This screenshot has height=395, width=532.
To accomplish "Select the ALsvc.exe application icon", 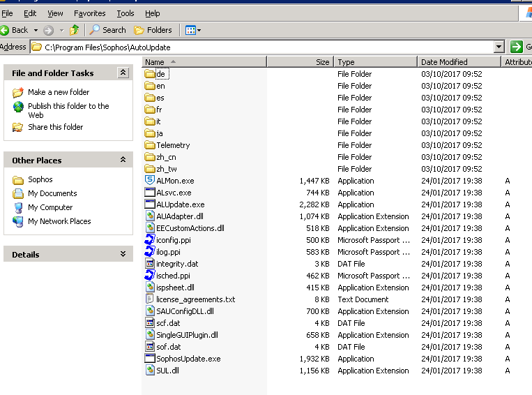I will (150, 192).
